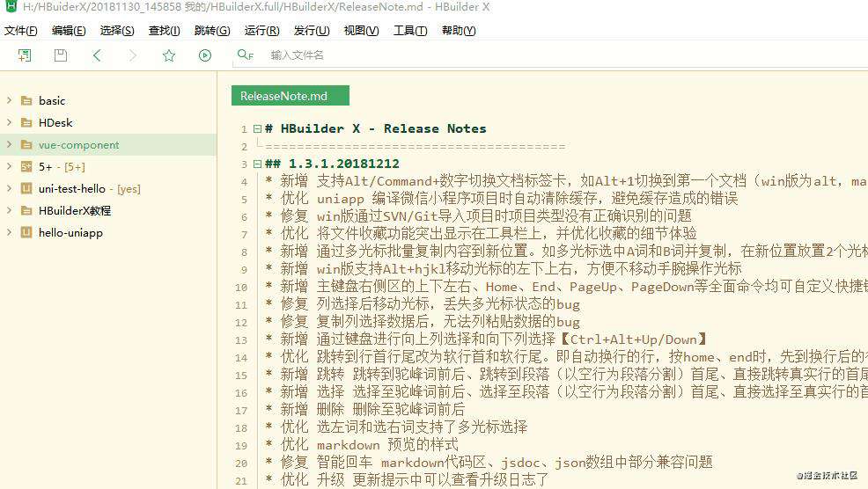Screen dimensions: 868x489
Task: Select the vue-component tree item label
Action: point(78,145)
